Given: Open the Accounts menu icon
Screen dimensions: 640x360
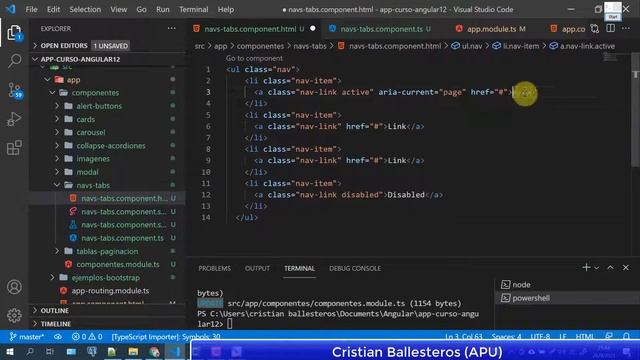Looking at the screenshot, I should click(14, 287).
